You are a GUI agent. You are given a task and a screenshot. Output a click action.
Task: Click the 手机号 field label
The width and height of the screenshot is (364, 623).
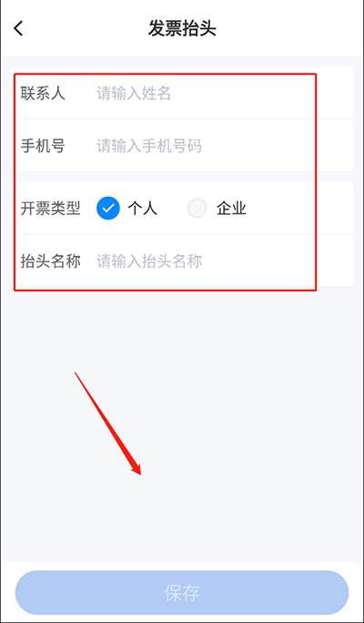(43, 147)
